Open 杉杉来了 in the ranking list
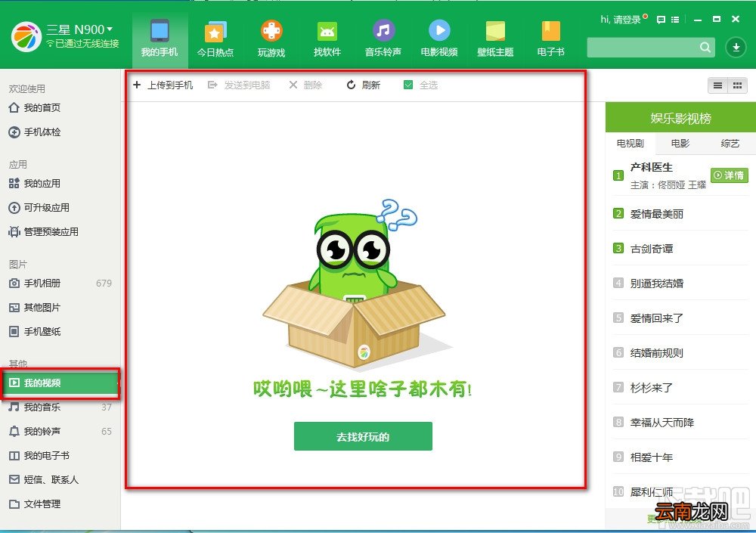 click(652, 387)
